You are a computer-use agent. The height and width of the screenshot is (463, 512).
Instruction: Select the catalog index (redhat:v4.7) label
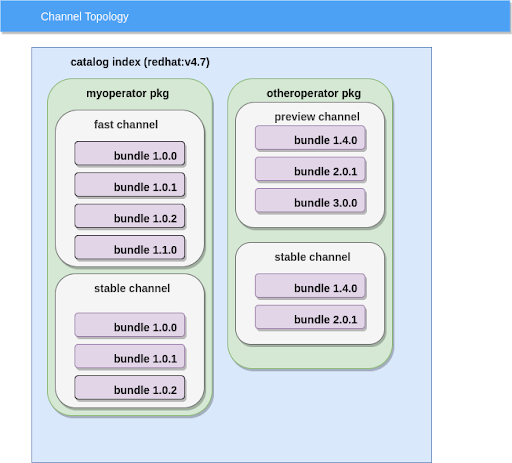[140, 62]
